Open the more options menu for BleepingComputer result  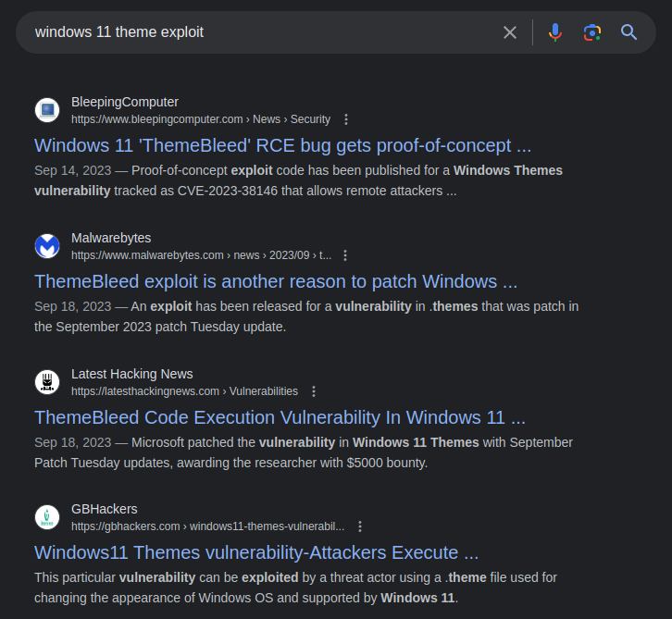[x=346, y=119]
